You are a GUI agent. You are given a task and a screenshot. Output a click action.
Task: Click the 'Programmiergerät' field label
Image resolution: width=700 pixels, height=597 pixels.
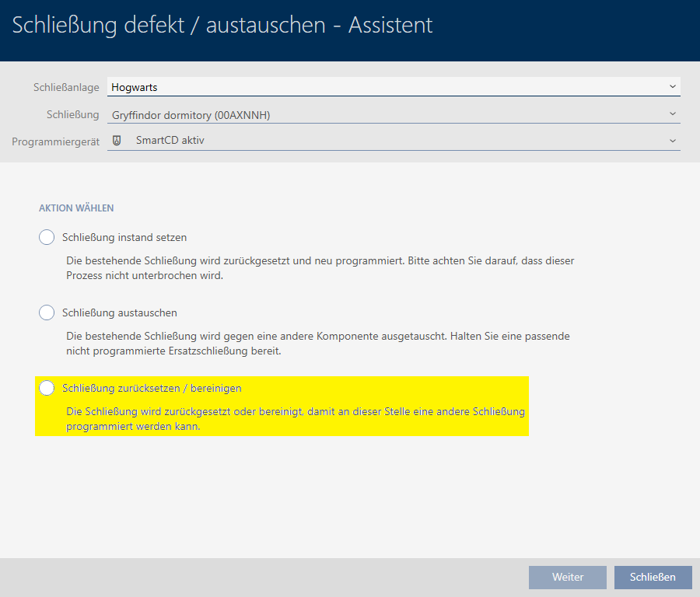(55, 141)
